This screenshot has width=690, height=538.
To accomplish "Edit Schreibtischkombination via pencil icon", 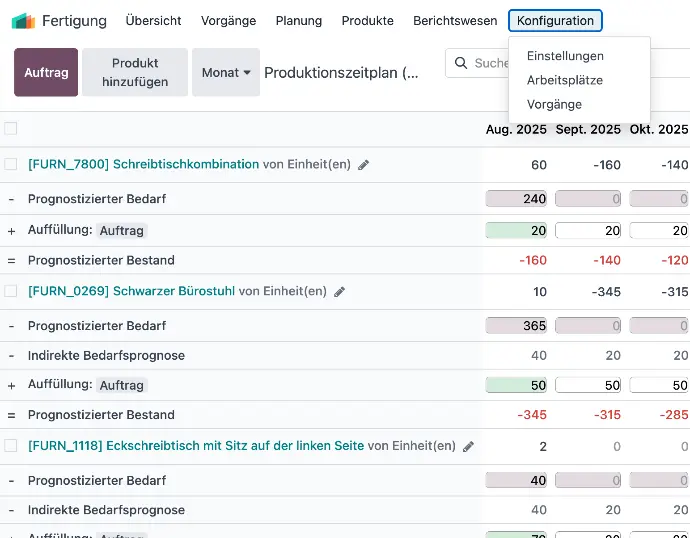I will [364, 165].
